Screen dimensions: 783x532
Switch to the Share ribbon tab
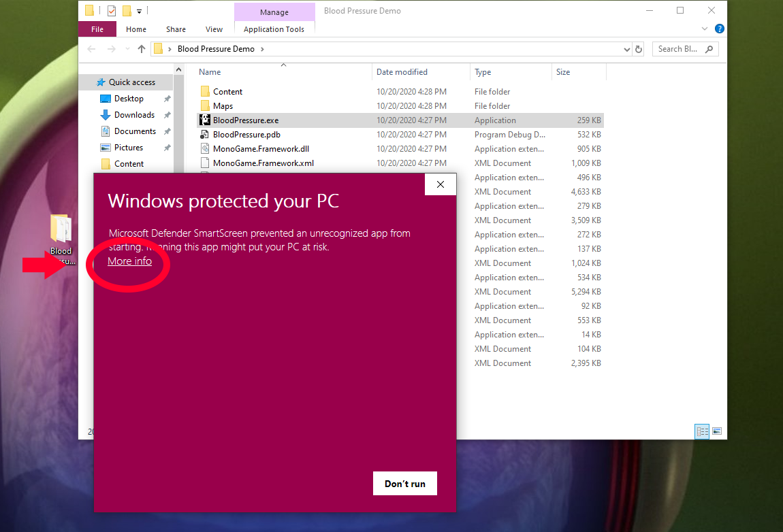(176, 29)
